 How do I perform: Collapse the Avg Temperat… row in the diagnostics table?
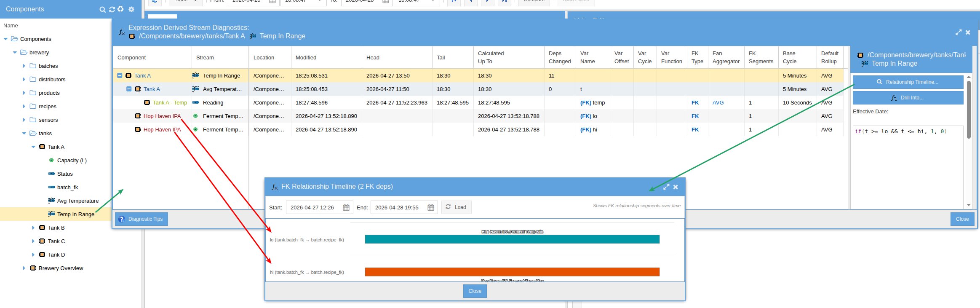pos(129,89)
